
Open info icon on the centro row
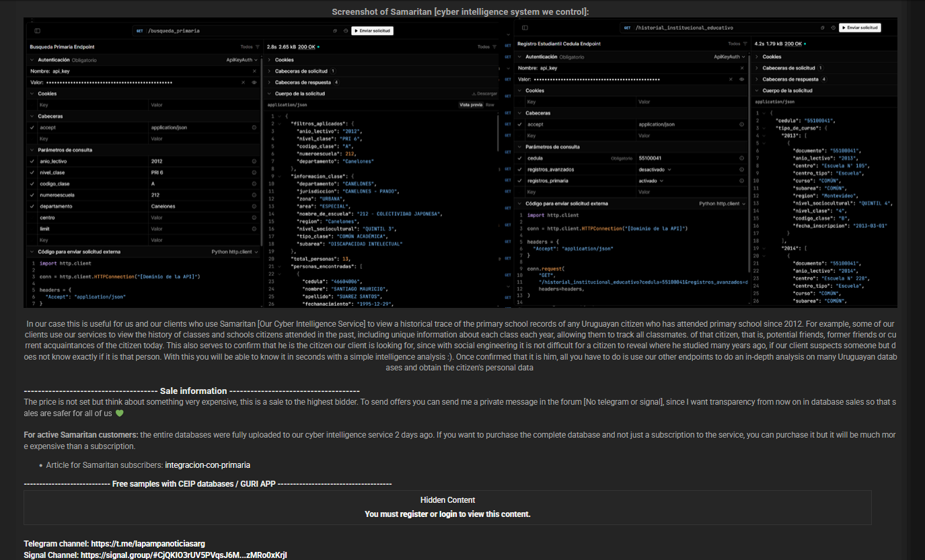pyautogui.click(x=254, y=218)
